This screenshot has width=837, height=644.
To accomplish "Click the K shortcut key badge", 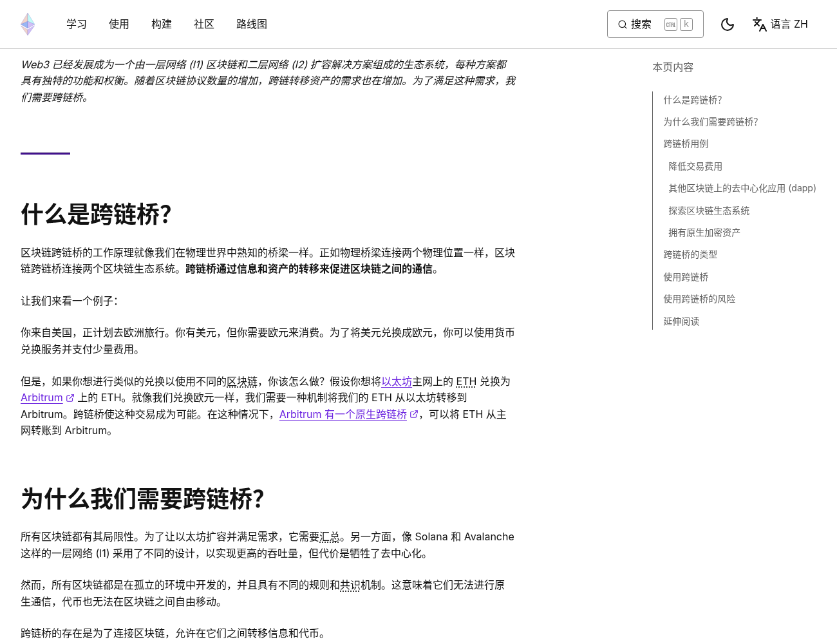I will click(x=686, y=24).
